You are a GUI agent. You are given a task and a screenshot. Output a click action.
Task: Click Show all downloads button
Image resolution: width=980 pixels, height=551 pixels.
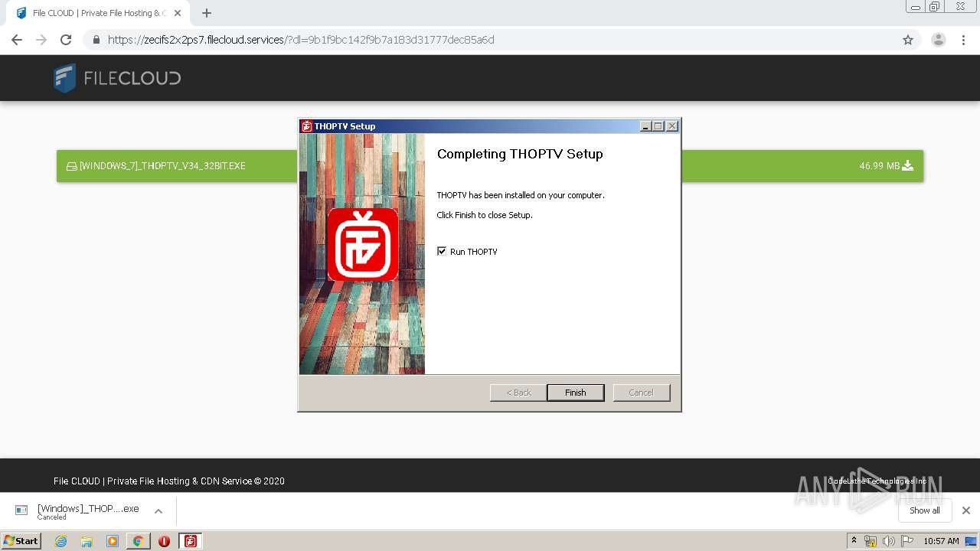[x=925, y=510]
